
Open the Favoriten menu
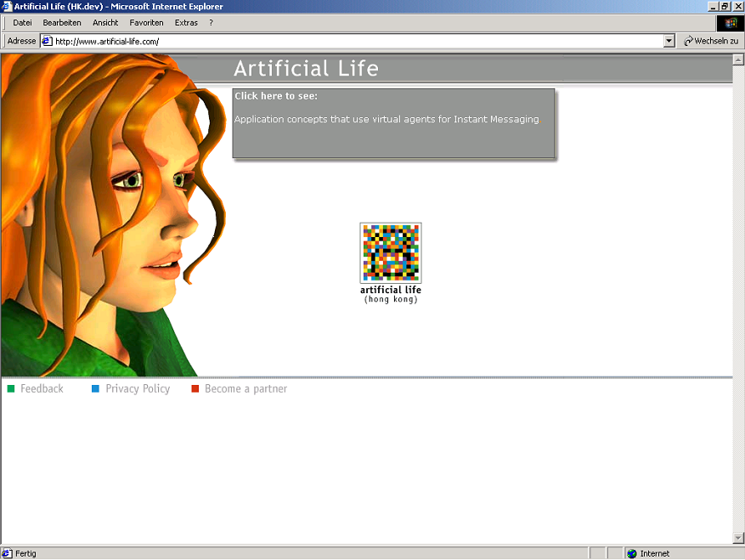click(x=146, y=23)
